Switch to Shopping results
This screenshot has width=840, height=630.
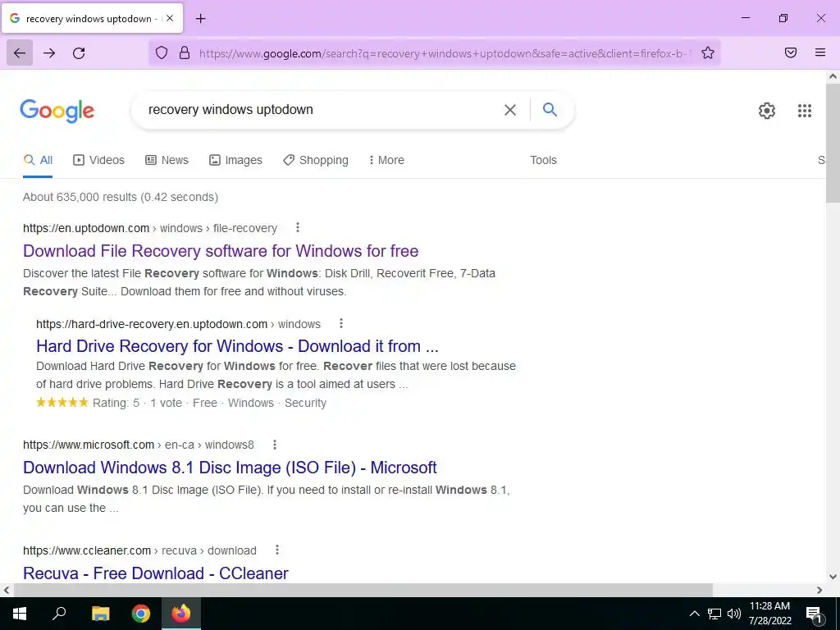click(316, 160)
